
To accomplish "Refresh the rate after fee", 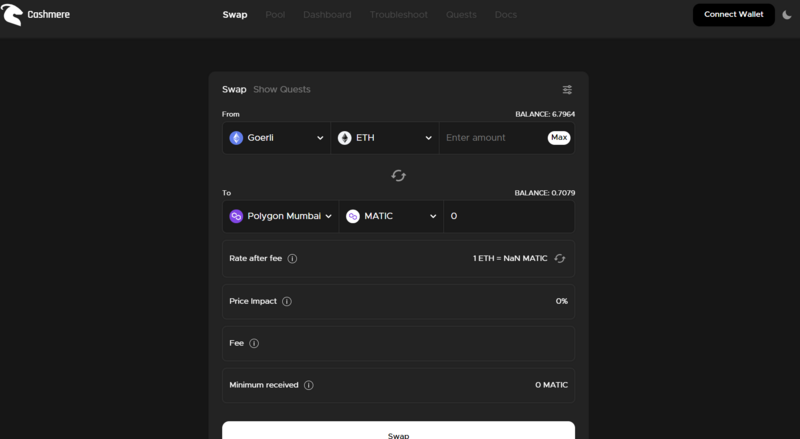I will point(560,258).
